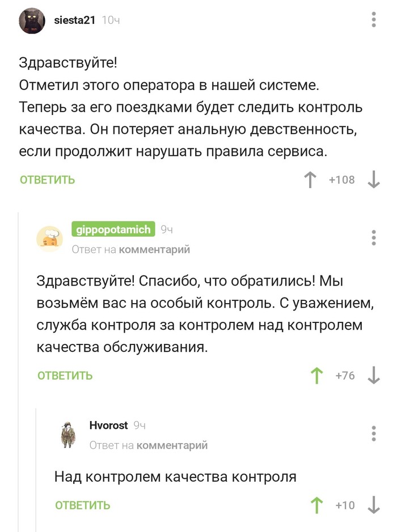The height and width of the screenshot is (532, 397).
Task: Open options menu on gippopotamich's reply
Action: (x=373, y=238)
